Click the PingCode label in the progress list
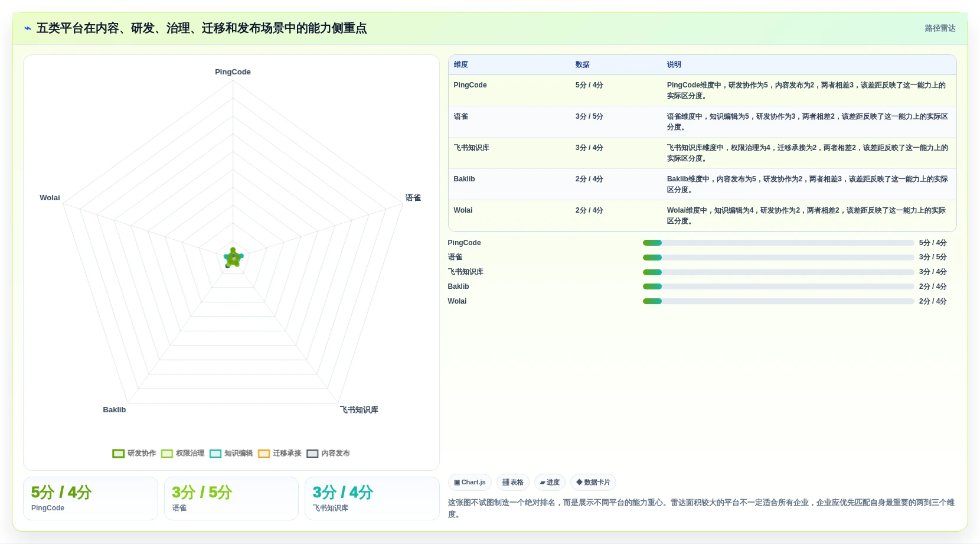 point(464,243)
